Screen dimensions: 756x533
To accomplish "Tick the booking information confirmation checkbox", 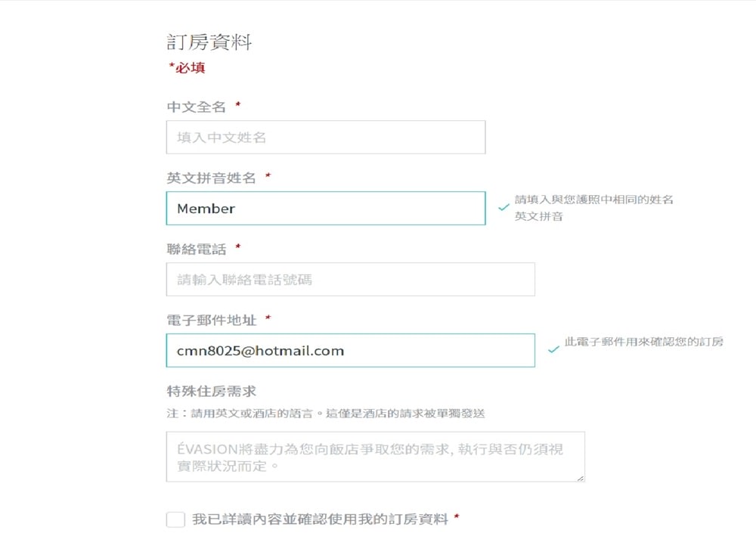I will point(175,519).
